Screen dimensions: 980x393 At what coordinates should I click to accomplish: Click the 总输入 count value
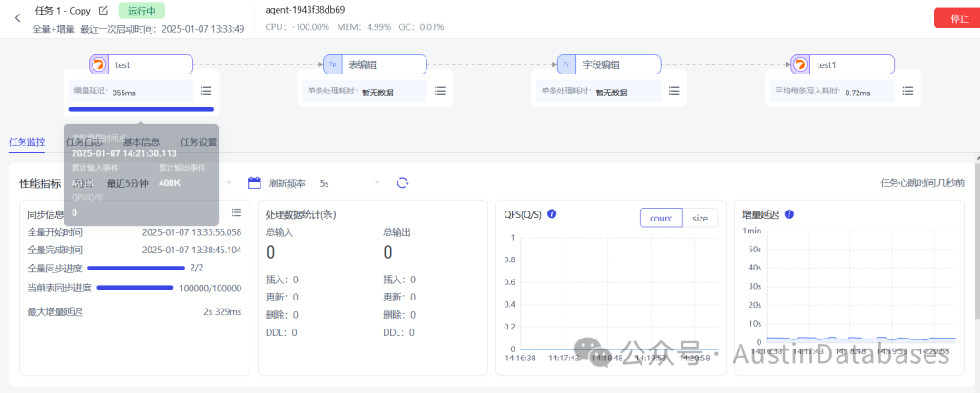click(270, 252)
